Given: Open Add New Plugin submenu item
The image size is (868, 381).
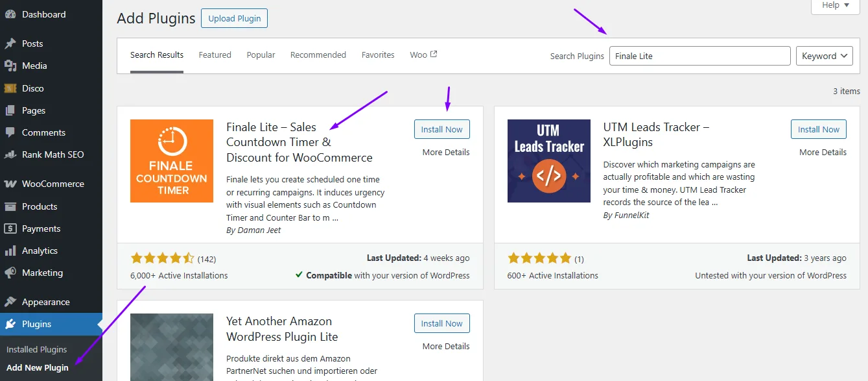Looking at the screenshot, I should pyautogui.click(x=38, y=367).
